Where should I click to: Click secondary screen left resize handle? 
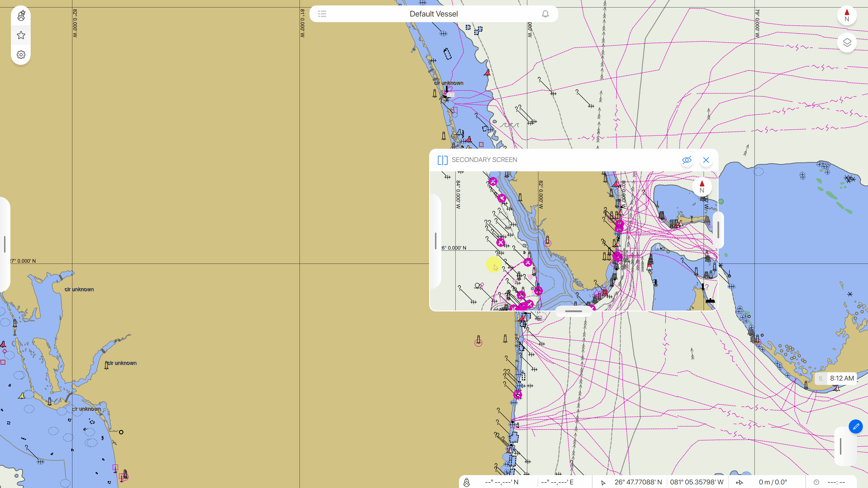436,241
